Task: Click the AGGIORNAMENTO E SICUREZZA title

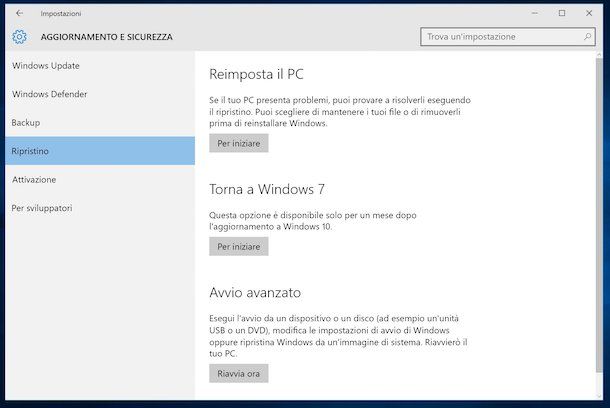Action: 107,37
